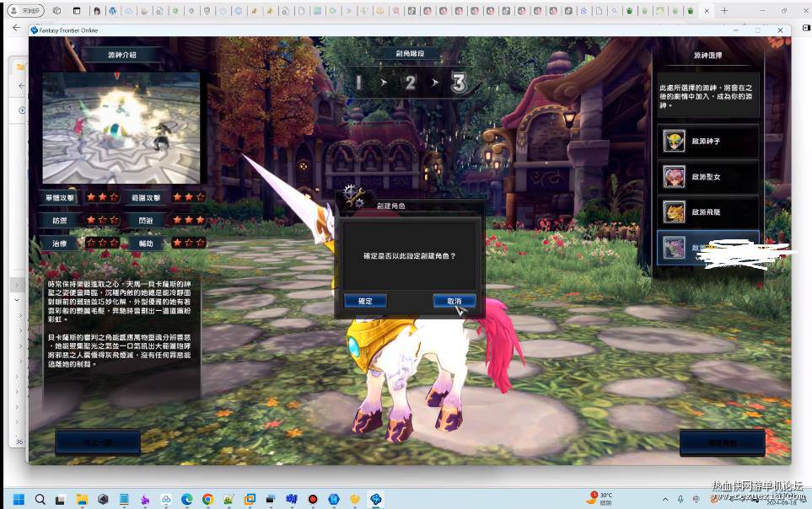Open the weather widget showing 30°C
Screen dimensions: 812x509
600,499
